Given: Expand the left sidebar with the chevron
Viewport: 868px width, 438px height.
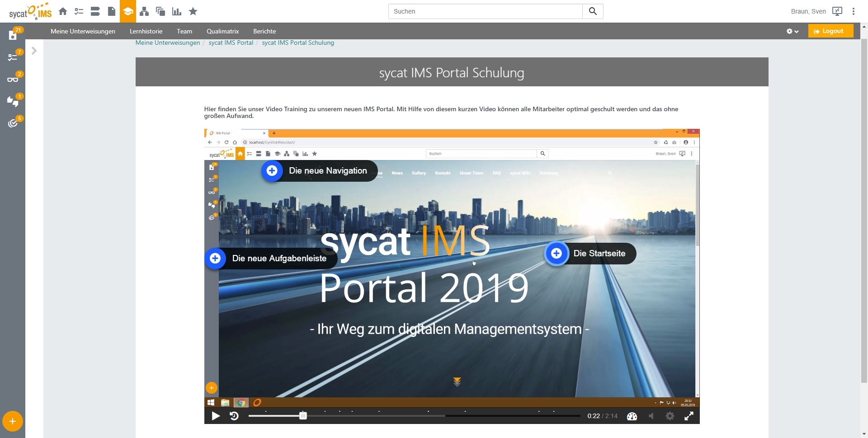Looking at the screenshot, I should coord(34,51).
